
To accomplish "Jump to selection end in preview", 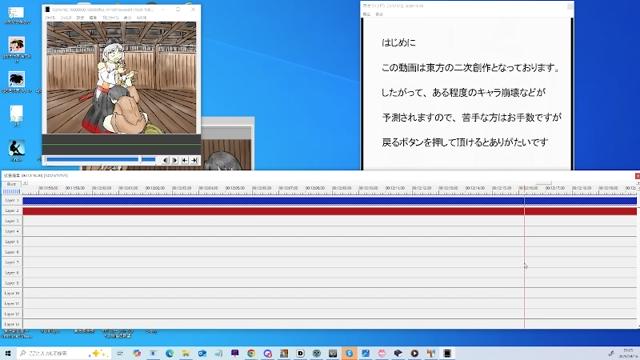I will [194, 160].
